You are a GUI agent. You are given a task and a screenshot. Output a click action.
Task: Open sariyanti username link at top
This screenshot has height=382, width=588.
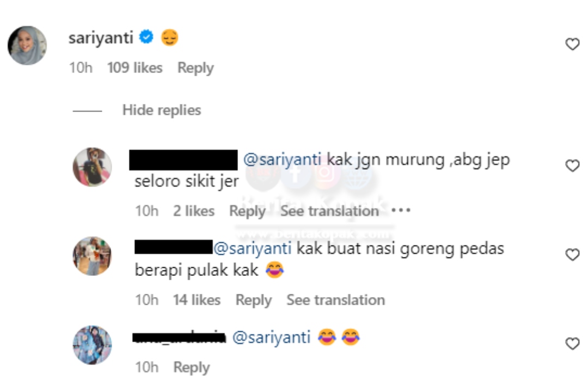pyautogui.click(x=101, y=38)
